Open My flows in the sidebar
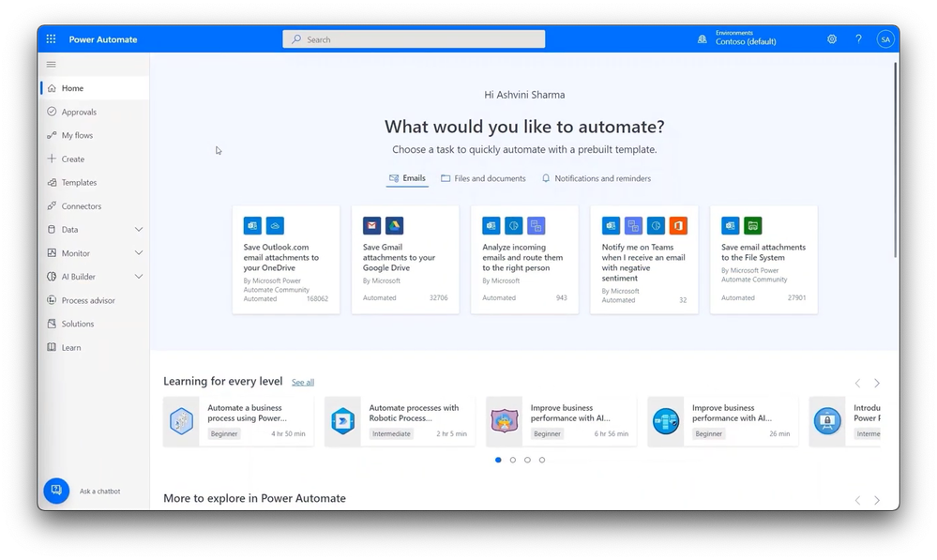 95,135
